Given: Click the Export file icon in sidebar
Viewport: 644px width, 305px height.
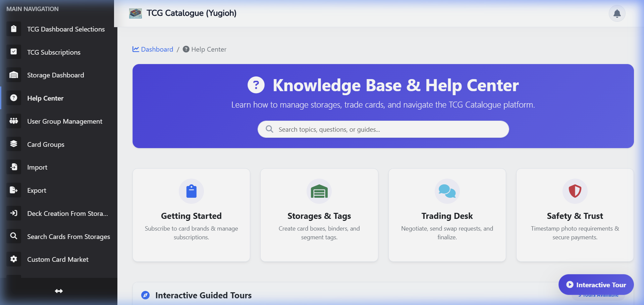Looking at the screenshot, I should [13, 190].
